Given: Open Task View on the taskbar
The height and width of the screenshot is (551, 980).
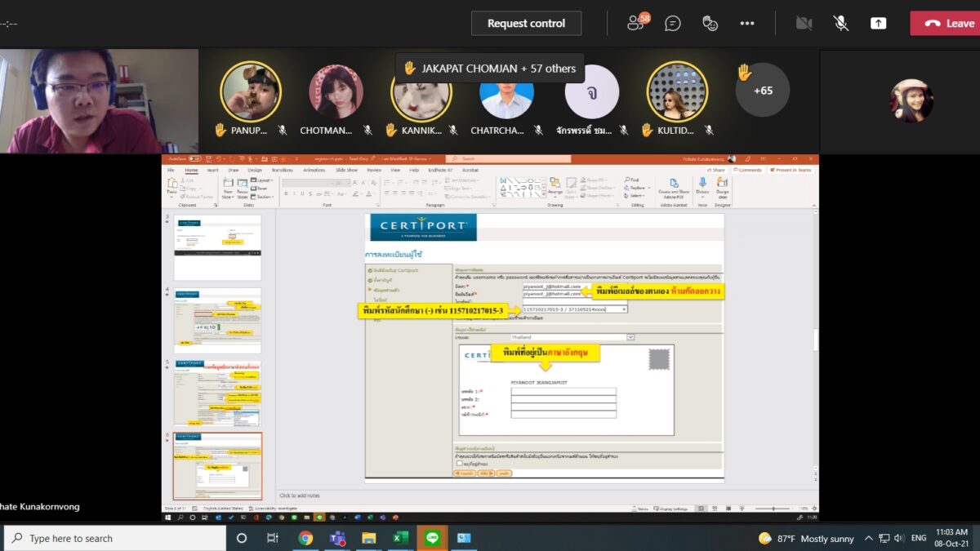Looking at the screenshot, I should (x=273, y=538).
